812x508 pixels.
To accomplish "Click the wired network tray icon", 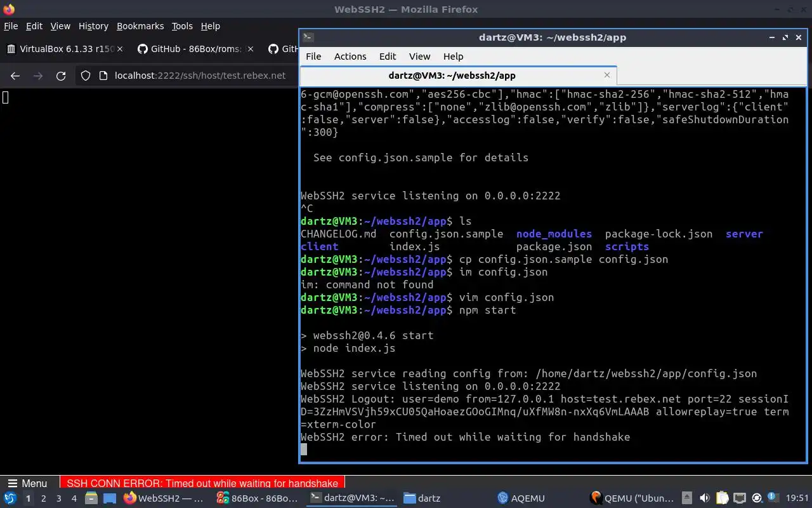I will tap(739, 498).
